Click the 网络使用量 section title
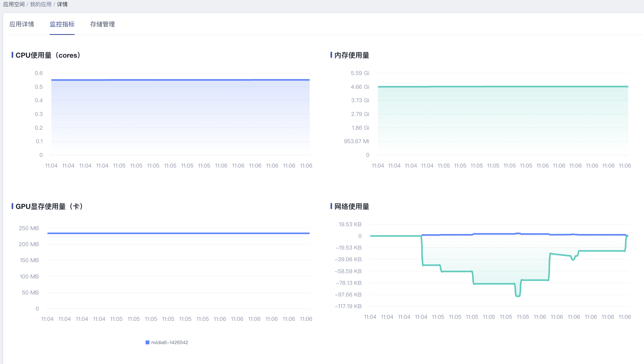Viewport: 644px width, 364px height. click(352, 207)
